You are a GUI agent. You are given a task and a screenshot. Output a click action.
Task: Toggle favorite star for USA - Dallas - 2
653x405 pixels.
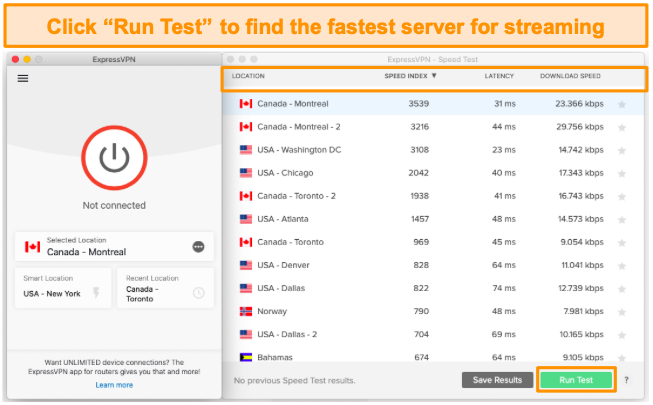622,335
